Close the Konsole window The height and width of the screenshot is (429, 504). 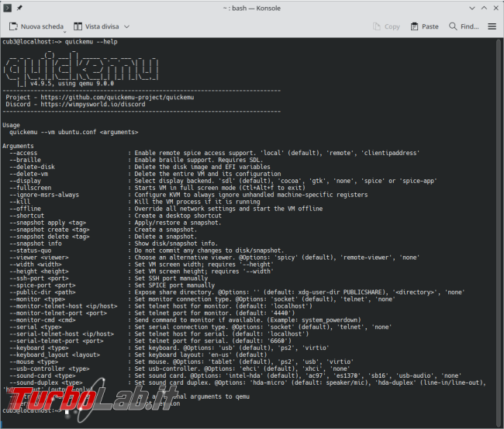[x=496, y=8]
